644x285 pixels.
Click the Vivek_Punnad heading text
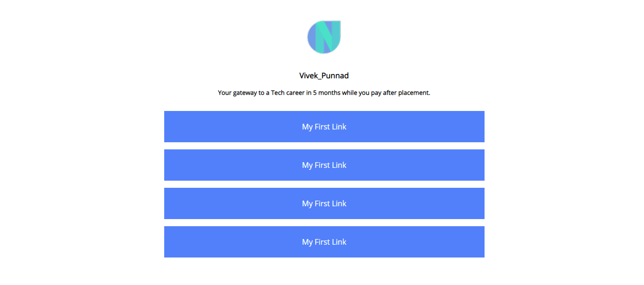(x=324, y=76)
